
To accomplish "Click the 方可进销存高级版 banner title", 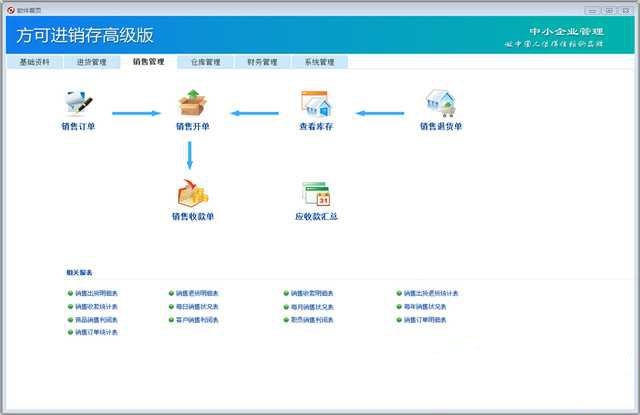I will pos(85,36).
